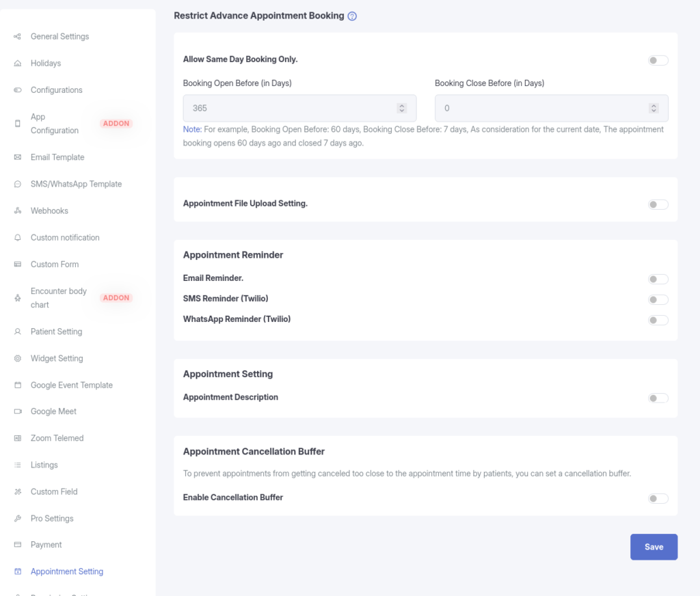Go to Patient Setting in sidebar
Image resolution: width=700 pixels, height=596 pixels.
click(x=56, y=331)
